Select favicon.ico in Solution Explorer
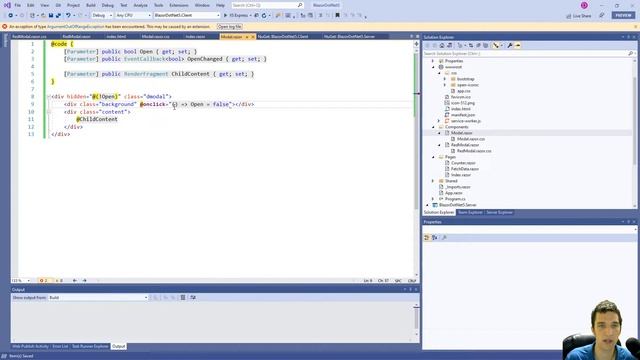Screen dimensions: 640x360 [460, 97]
